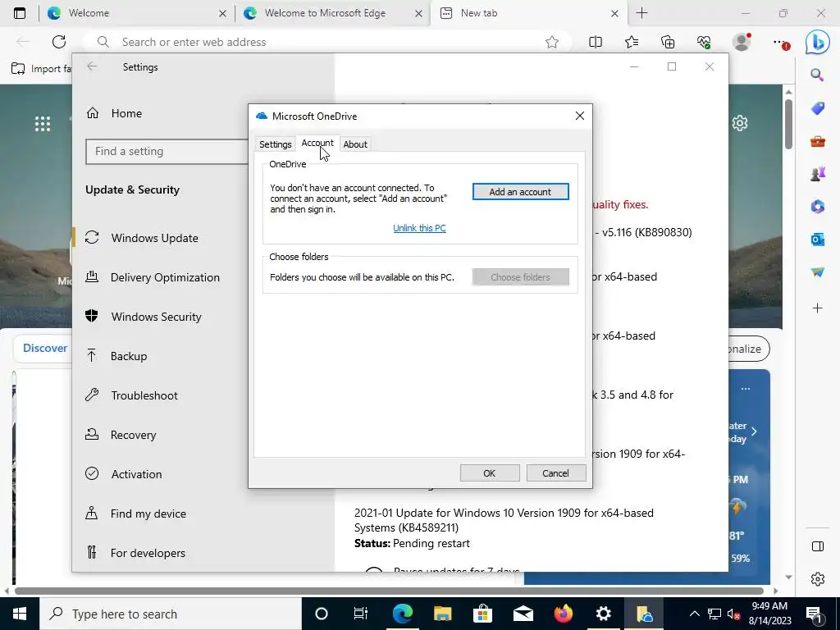Open the Edge profile avatar
Screen dimensions: 840x630
point(742,42)
